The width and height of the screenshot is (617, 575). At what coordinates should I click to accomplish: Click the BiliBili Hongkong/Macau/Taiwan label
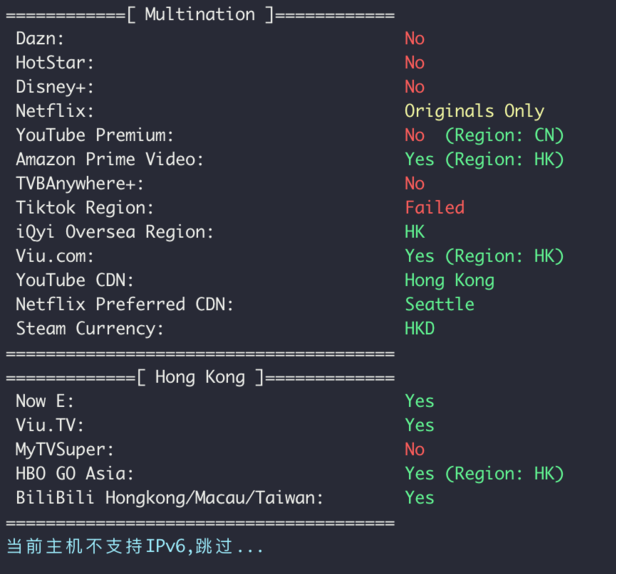point(170,498)
